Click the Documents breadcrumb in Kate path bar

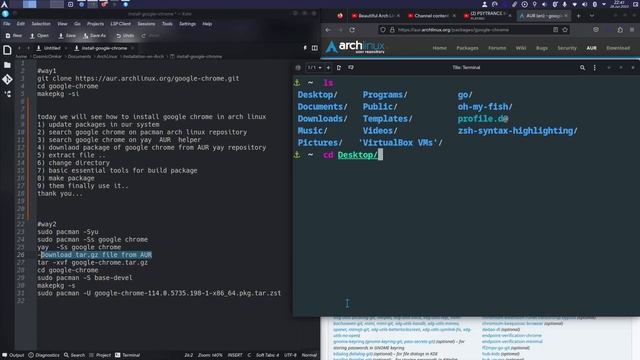(80, 56)
